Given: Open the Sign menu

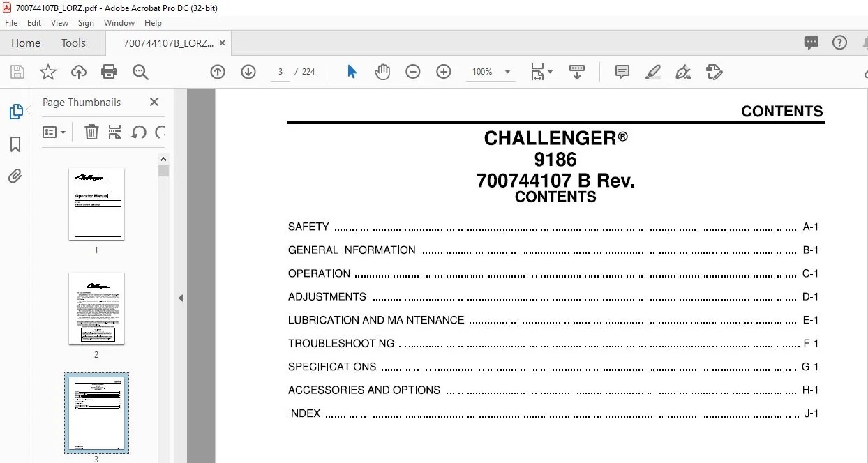Looking at the screenshot, I should tap(86, 23).
